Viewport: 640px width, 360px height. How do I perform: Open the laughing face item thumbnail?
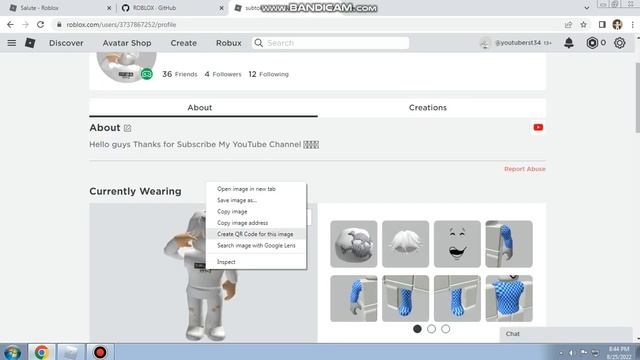point(457,244)
